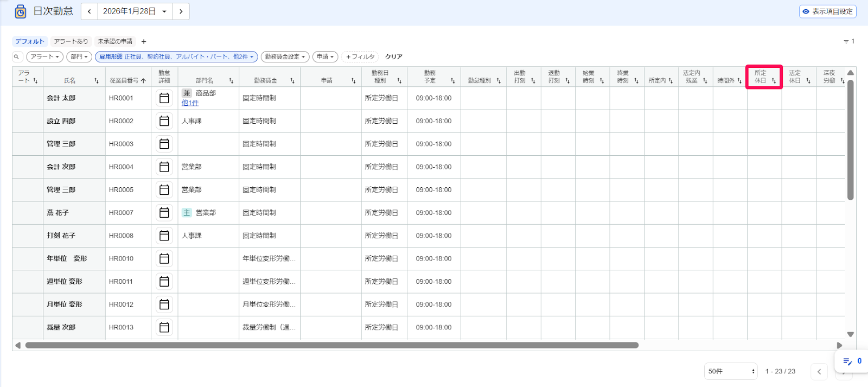Open the 勤務賃金設定 filter dropdown
This screenshot has height=387, width=868.
285,56
